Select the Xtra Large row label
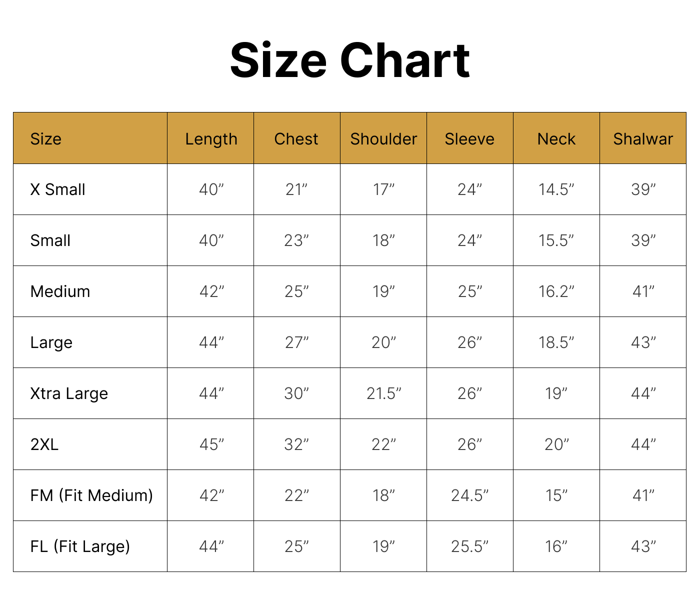The height and width of the screenshot is (600, 700). [x=69, y=393]
